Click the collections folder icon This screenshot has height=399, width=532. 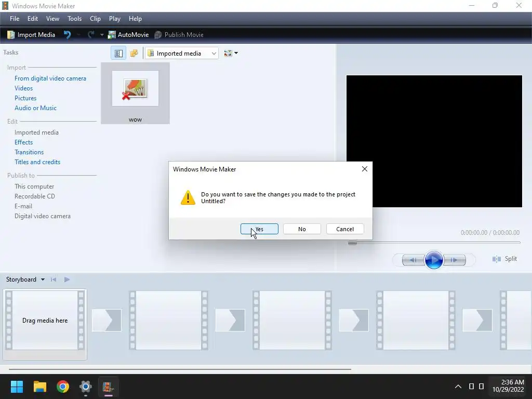click(134, 54)
